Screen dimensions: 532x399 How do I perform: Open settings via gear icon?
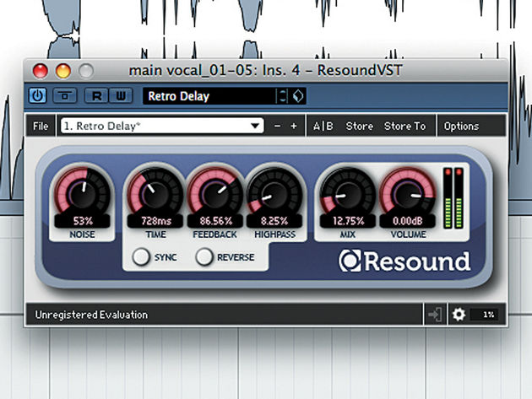click(x=459, y=315)
